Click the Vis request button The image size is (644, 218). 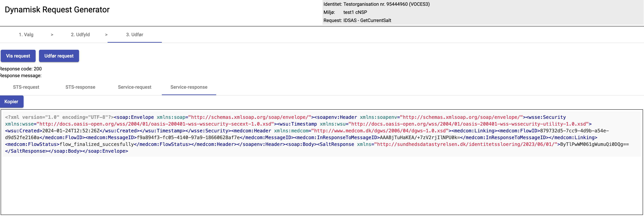(18, 56)
